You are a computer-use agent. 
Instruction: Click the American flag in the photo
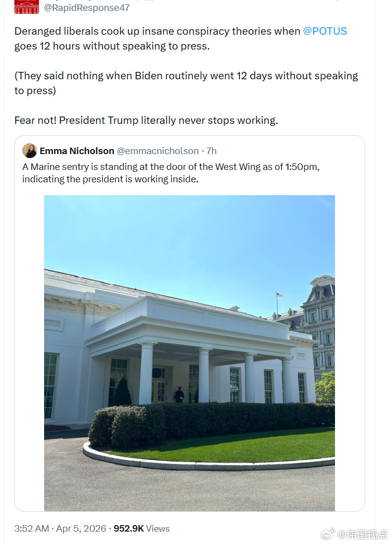280,295
